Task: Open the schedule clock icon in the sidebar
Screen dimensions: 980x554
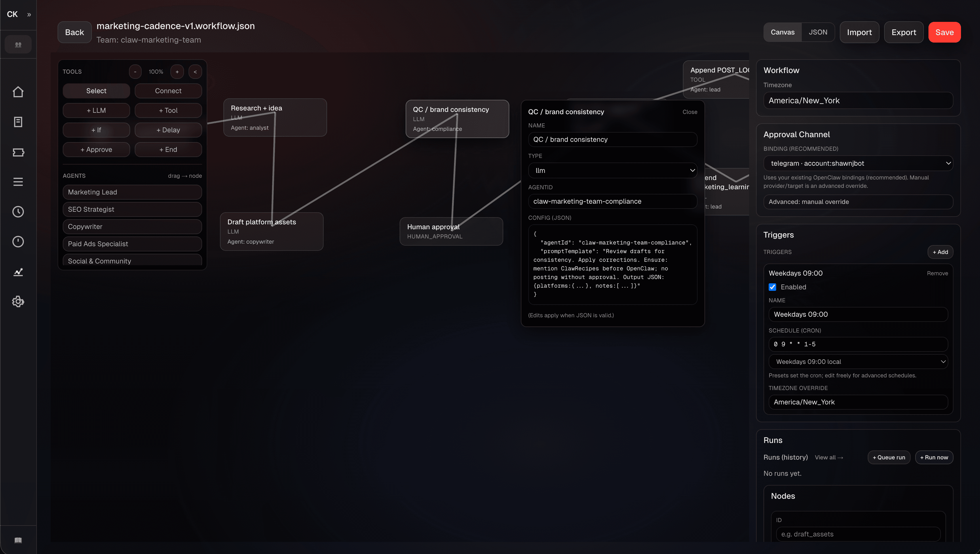Action: [x=18, y=211]
